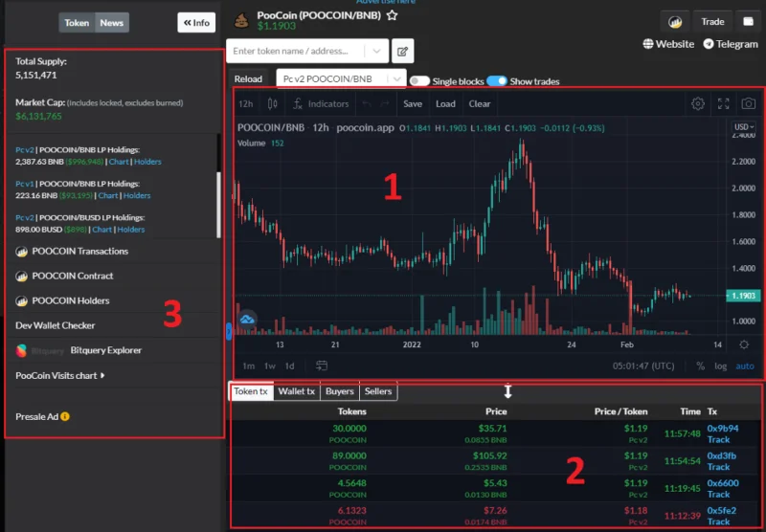Click the Trade button
766x532 pixels.
[712, 21]
